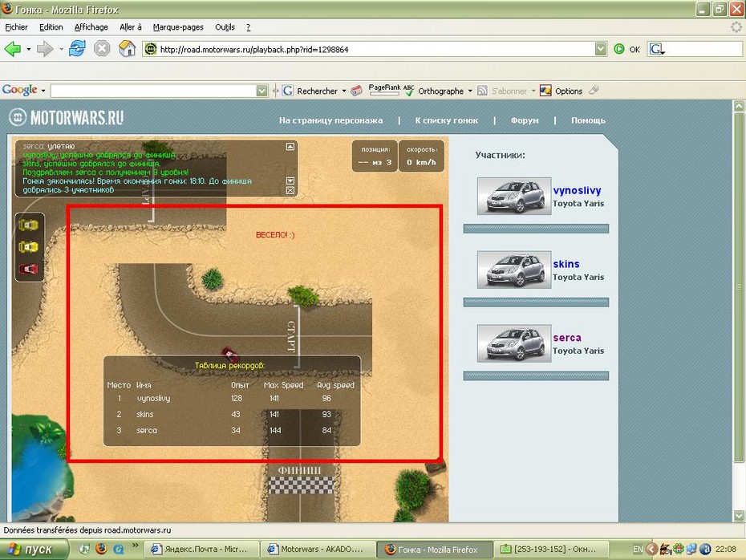Click serca's Toyota Yaris thumbnail
746x560 pixels.
tap(514, 343)
